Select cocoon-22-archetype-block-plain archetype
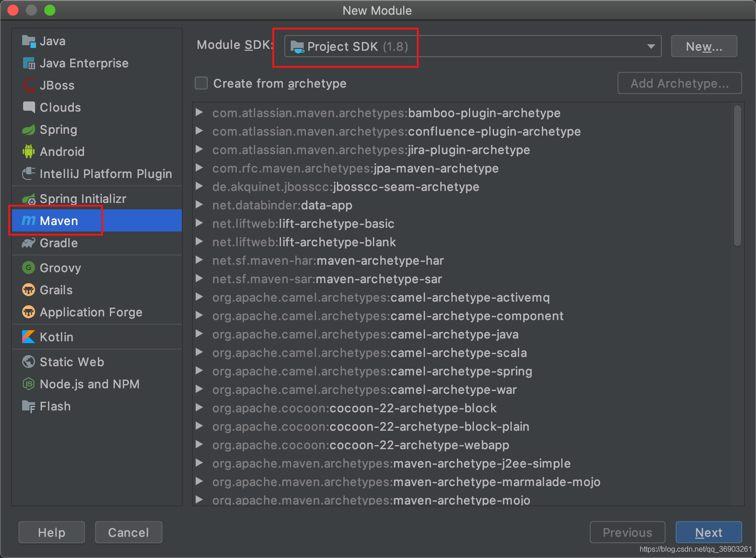The width and height of the screenshot is (756, 558). click(x=371, y=427)
